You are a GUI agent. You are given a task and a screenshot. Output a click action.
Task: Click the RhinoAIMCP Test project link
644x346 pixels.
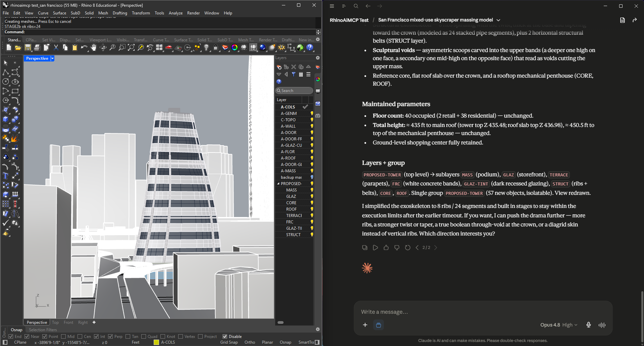pyautogui.click(x=349, y=20)
